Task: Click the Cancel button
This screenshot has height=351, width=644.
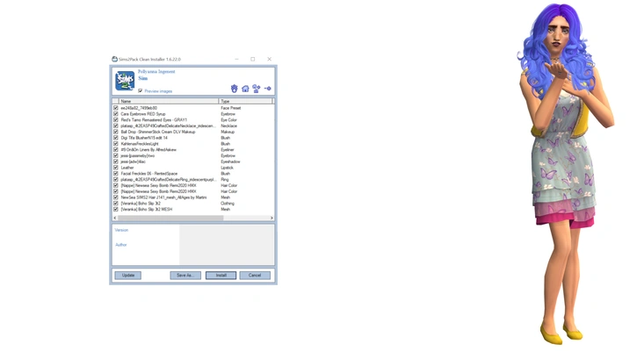Action: pos(255,276)
